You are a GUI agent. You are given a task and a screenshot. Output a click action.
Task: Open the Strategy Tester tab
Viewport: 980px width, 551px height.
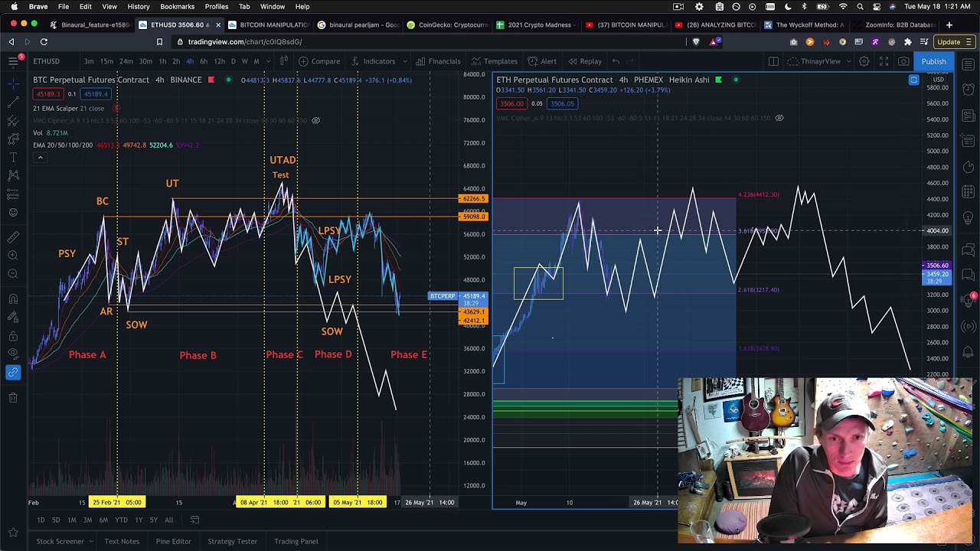point(232,542)
